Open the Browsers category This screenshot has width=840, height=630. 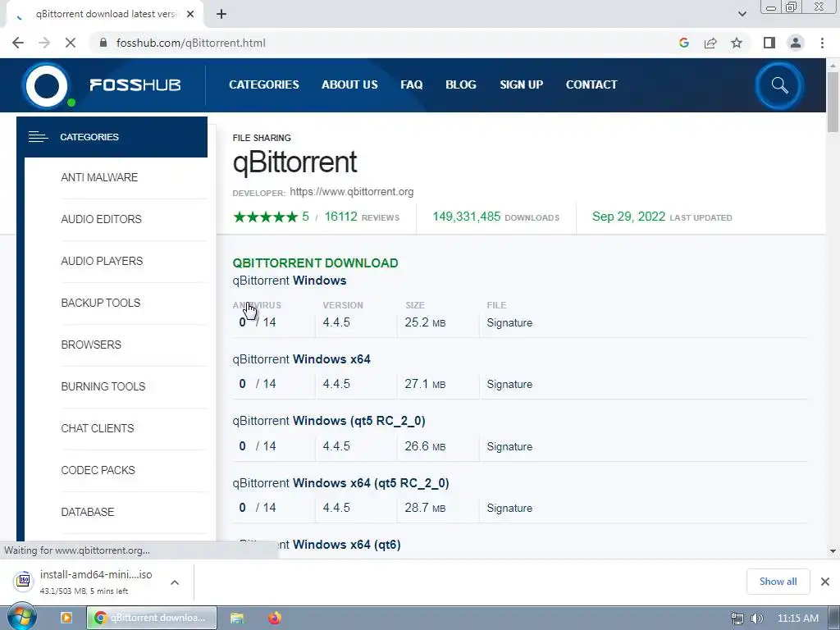[91, 345]
